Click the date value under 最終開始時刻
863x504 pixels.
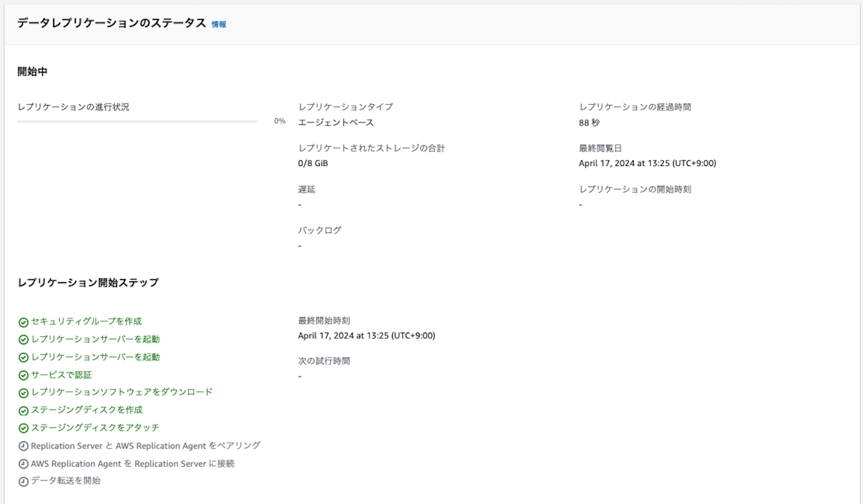(x=367, y=336)
